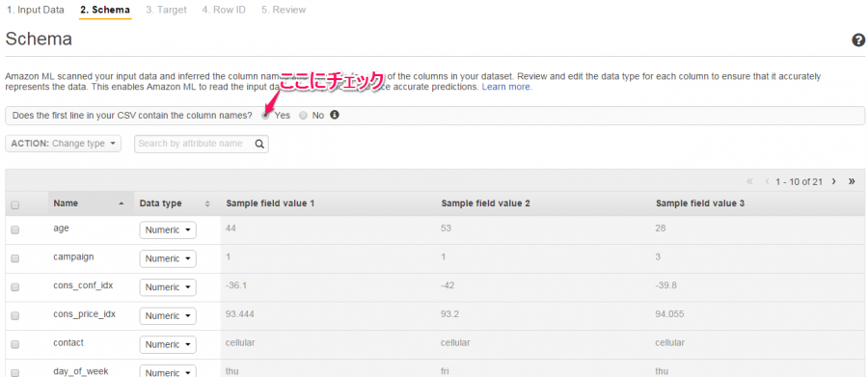Open the 3. Target step tab
868x377 pixels.
coord(166,10)
